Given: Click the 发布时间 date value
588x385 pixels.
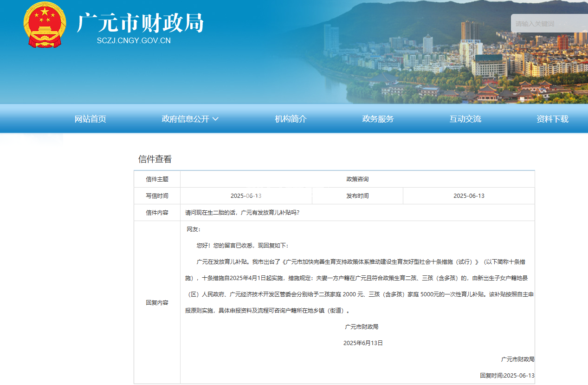Looking at the screenshot, I should [469, 196].
